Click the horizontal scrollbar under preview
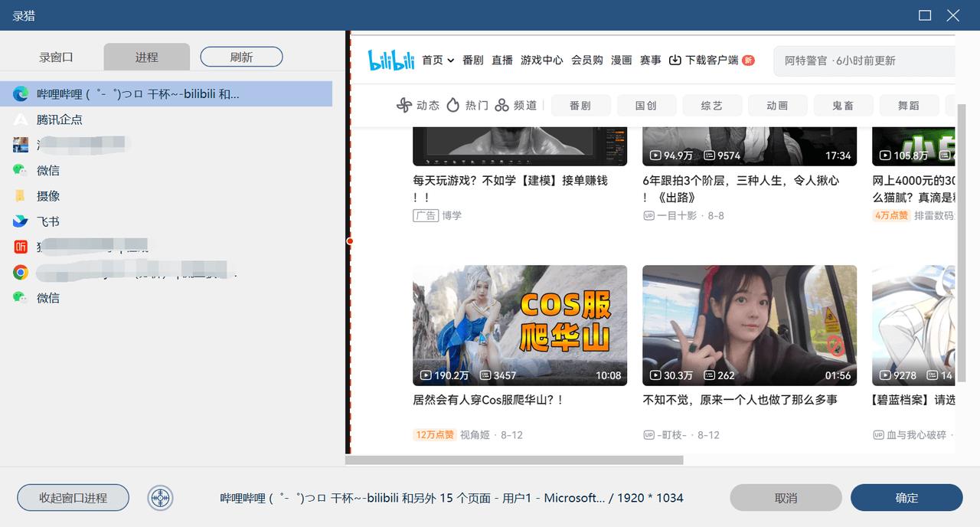Viewport: 980px width, 527px height. tap(514, 460)
